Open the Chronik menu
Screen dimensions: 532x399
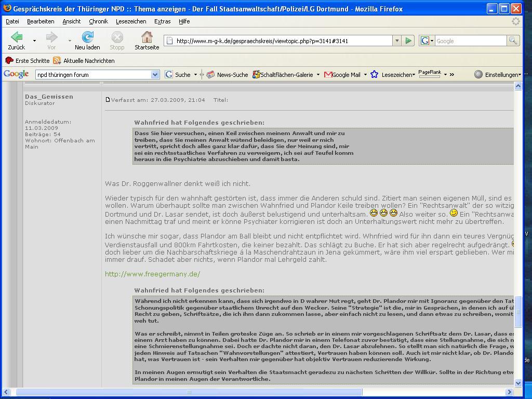tap(98, 21)
